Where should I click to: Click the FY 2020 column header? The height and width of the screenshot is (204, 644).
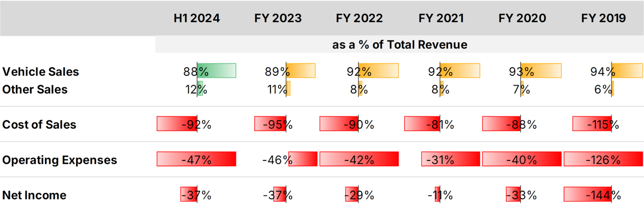click(522, 18)
